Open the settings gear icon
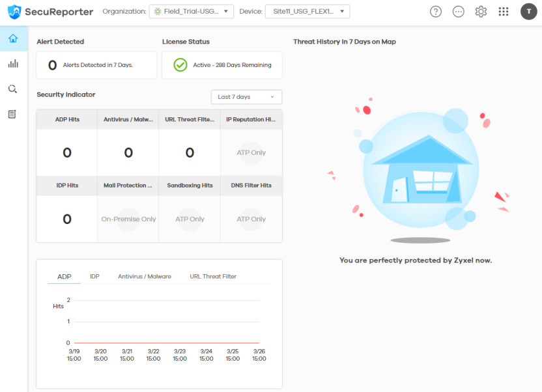The image size is (542, 392). [481, 12]
